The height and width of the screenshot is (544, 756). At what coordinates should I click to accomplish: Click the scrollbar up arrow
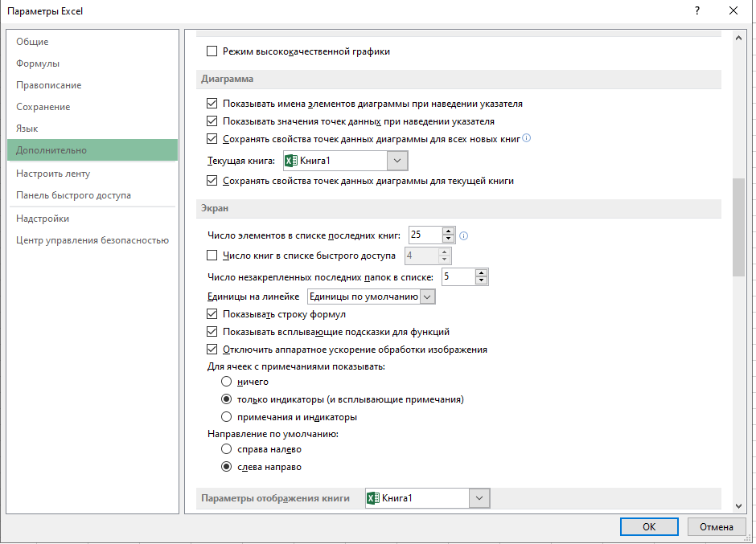tap(738, 38)
